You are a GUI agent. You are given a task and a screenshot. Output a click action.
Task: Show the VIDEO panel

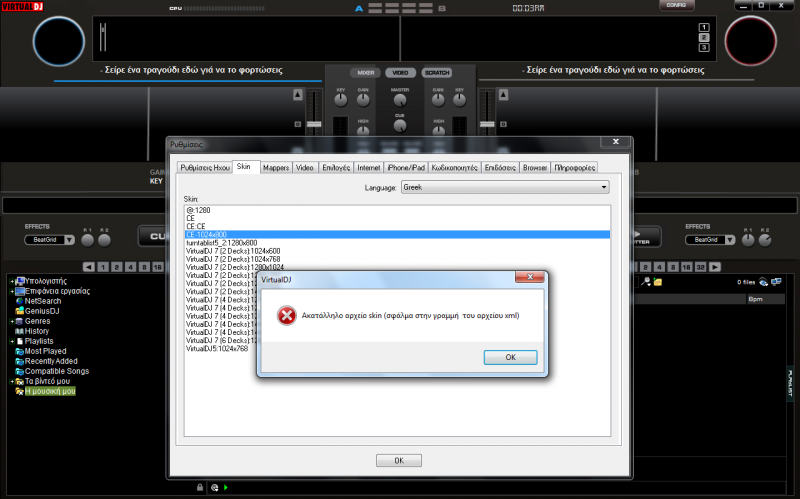(x=401, y=72)
